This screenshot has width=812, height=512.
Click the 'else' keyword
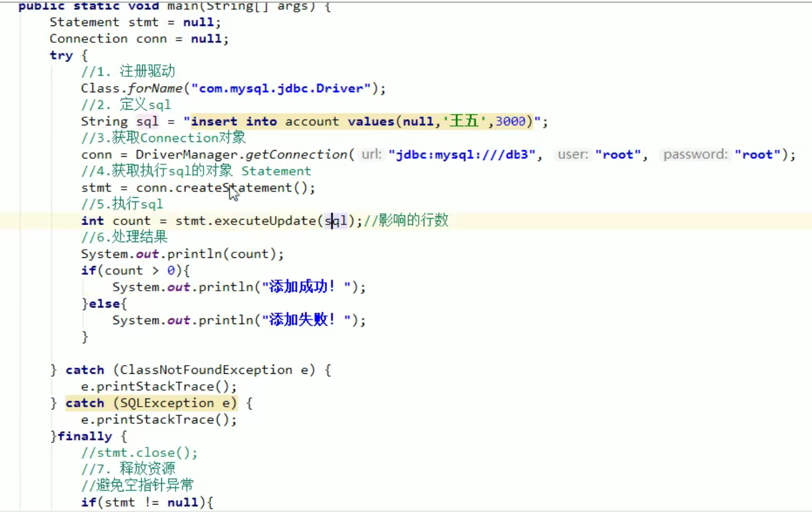pyautogui.click(x=104, y=304)
